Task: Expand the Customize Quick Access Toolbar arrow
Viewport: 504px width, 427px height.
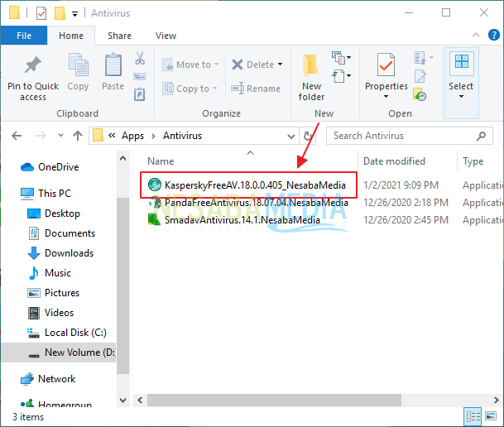Action: coord(75,13)
